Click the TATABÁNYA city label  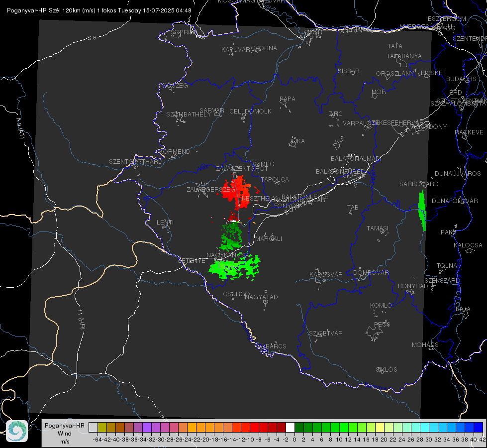click(404, 56)
